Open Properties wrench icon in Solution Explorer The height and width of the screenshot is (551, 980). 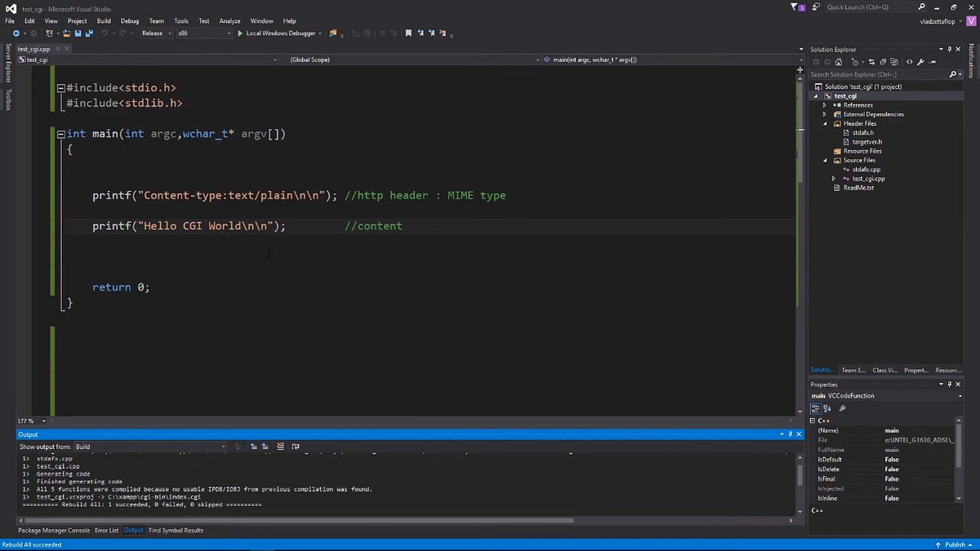click(x=920, y=62)
